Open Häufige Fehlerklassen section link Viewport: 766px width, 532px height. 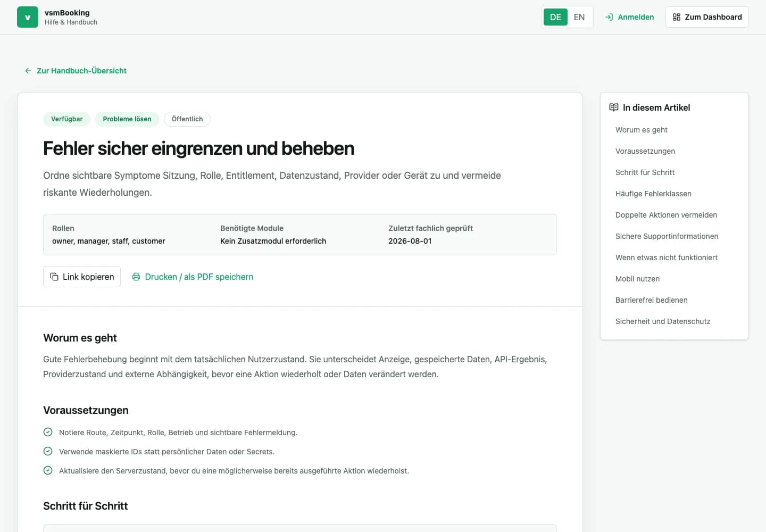653,194
